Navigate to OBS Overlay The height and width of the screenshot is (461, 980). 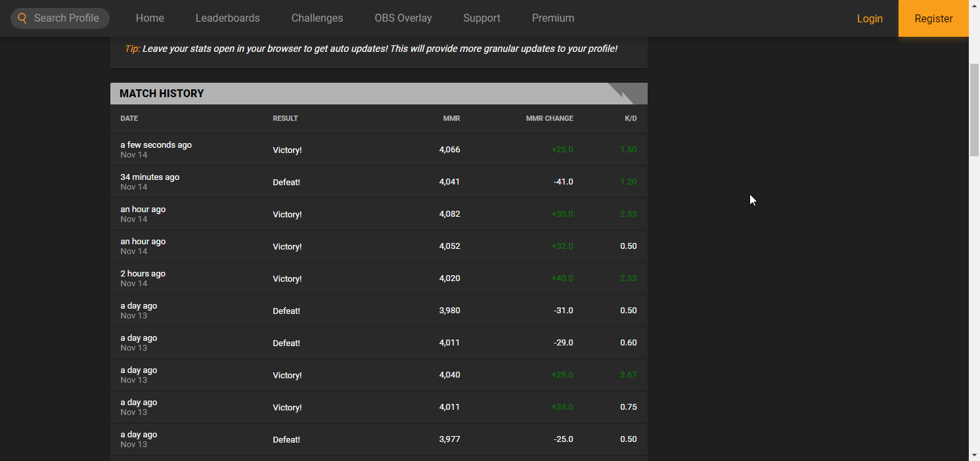click(403, 18)
